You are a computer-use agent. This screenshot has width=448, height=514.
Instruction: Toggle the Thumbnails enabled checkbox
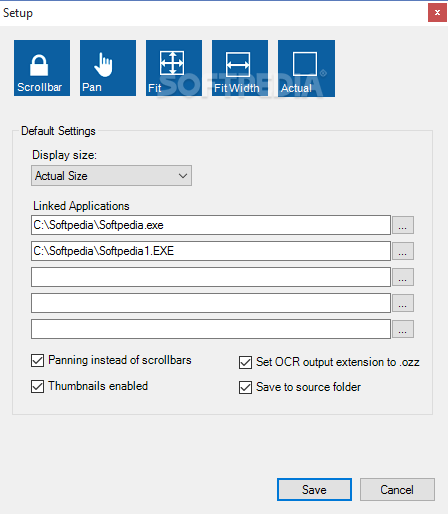pos(37,386)
